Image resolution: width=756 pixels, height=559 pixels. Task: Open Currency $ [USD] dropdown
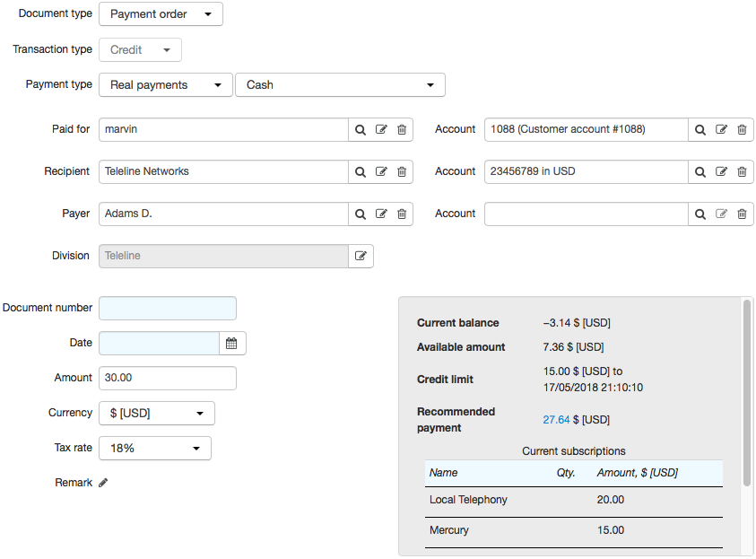[157, 414]
